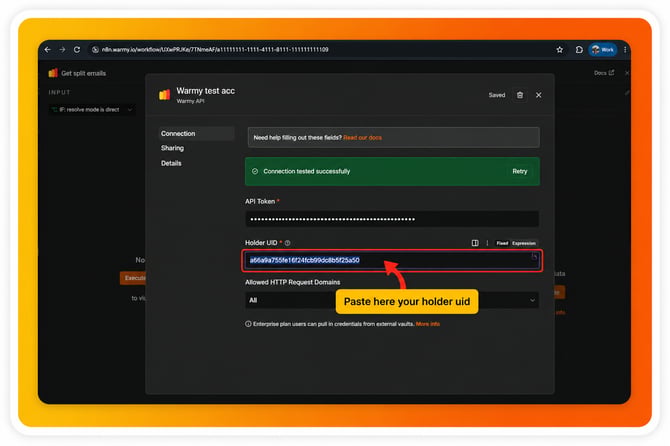Click the API Token password field

pyautogui.click(x=392, y=219)
